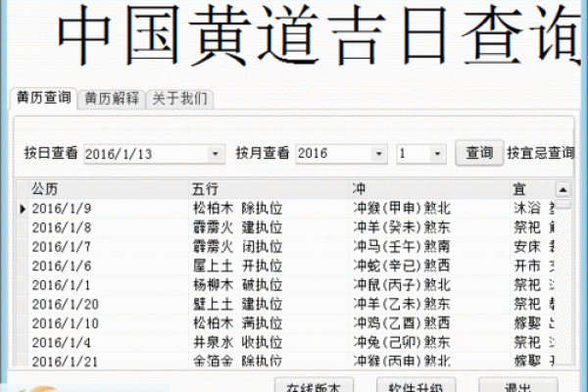588x392 pixels.
Task: Select the date cell 2016/1/4
Action: (x=109, y=342)
